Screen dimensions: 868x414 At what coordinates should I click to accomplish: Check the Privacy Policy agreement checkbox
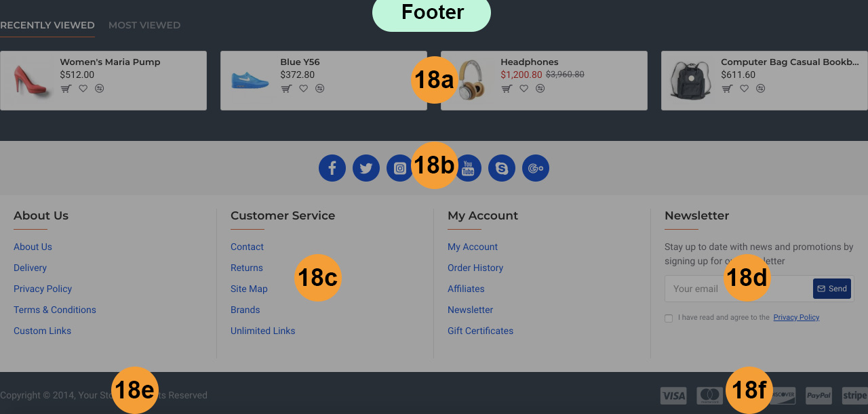[x=669, y=318]
